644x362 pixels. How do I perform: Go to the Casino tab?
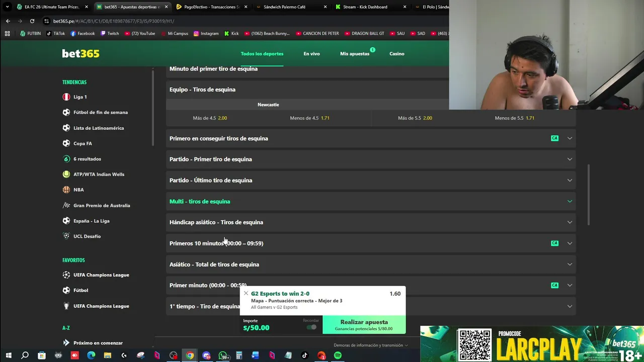pyautogui.click(x=397, y=53)
